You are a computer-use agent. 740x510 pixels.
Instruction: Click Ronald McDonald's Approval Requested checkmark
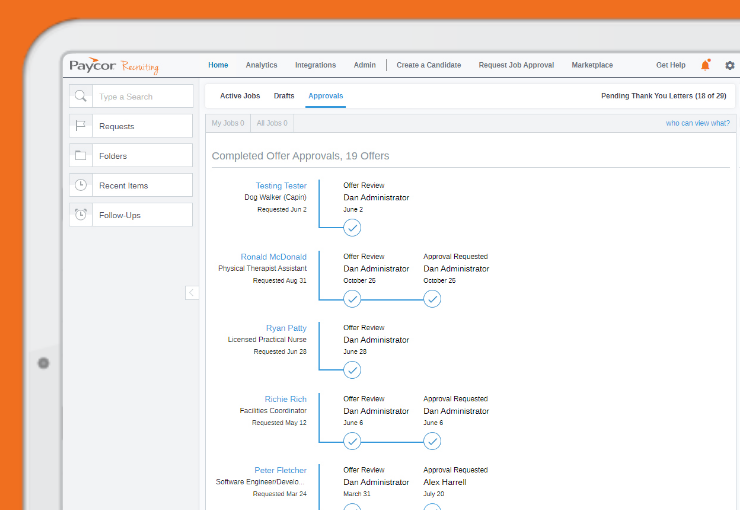432,299
